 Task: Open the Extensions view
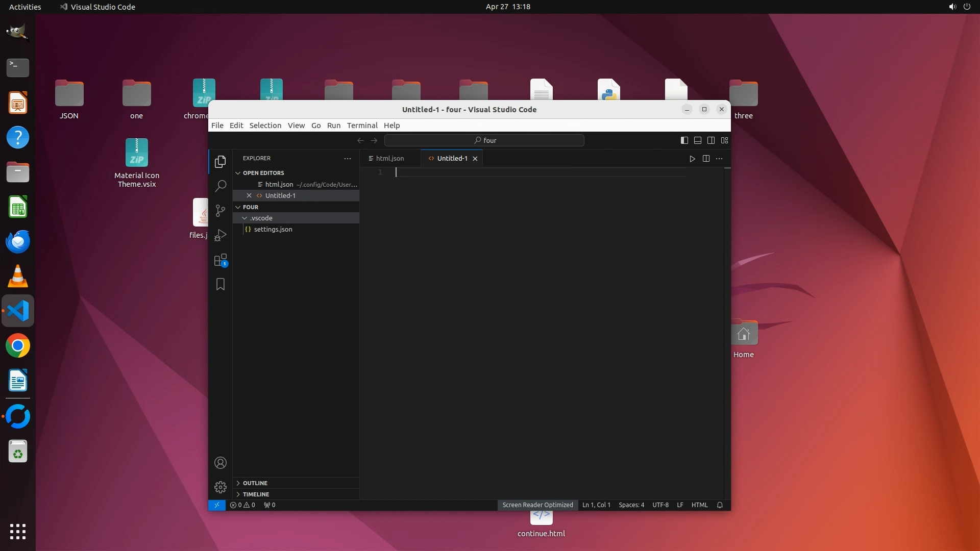point(220,260)
